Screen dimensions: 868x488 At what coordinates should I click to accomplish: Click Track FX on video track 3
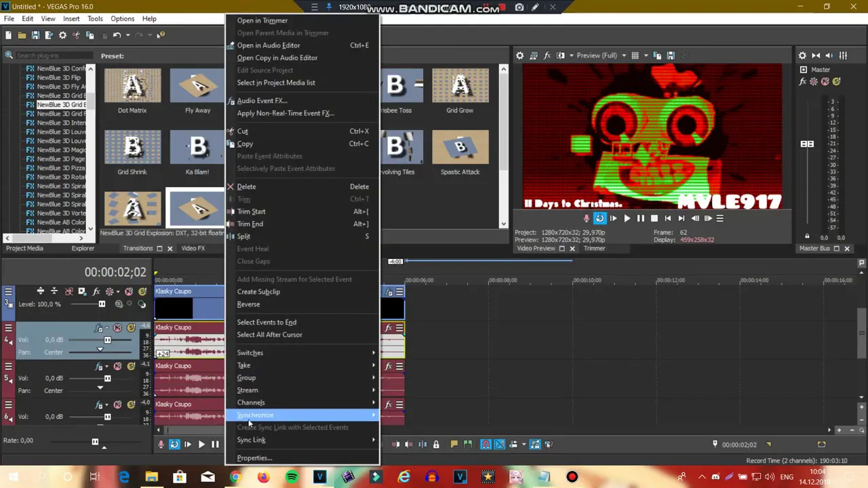[96, 291]
